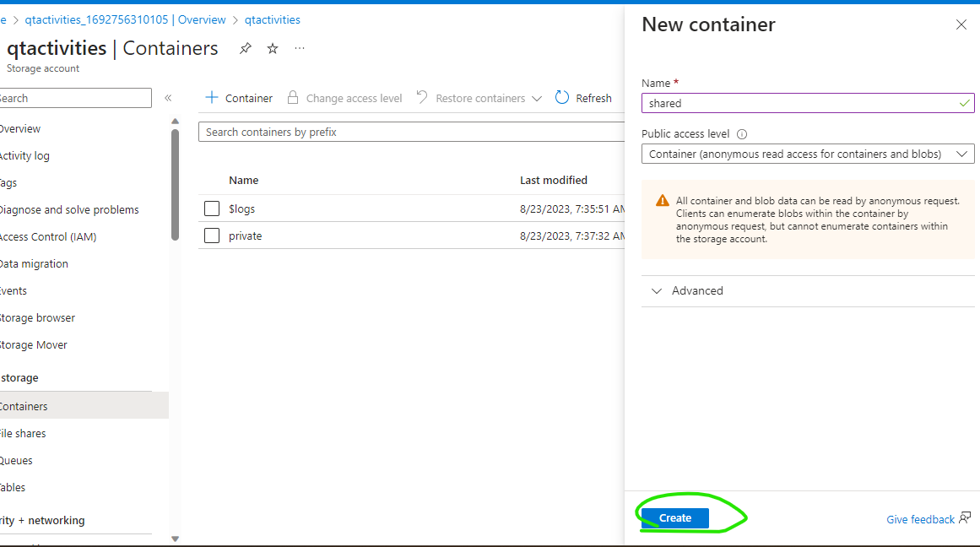Open File shares menu item
The height and width of the screenshot is (547, 980).
point(23,433)
